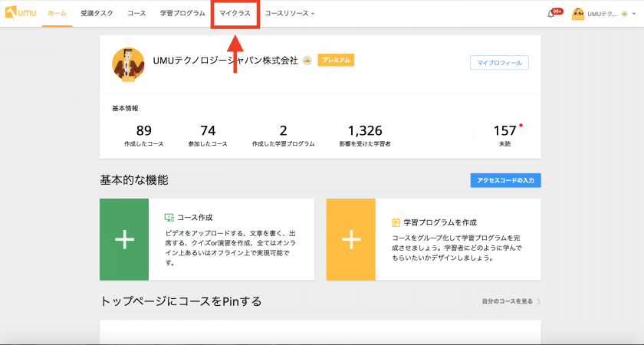Open the account dropdown arrow at top right
The image size is (644, 345).
pos(635,14)
